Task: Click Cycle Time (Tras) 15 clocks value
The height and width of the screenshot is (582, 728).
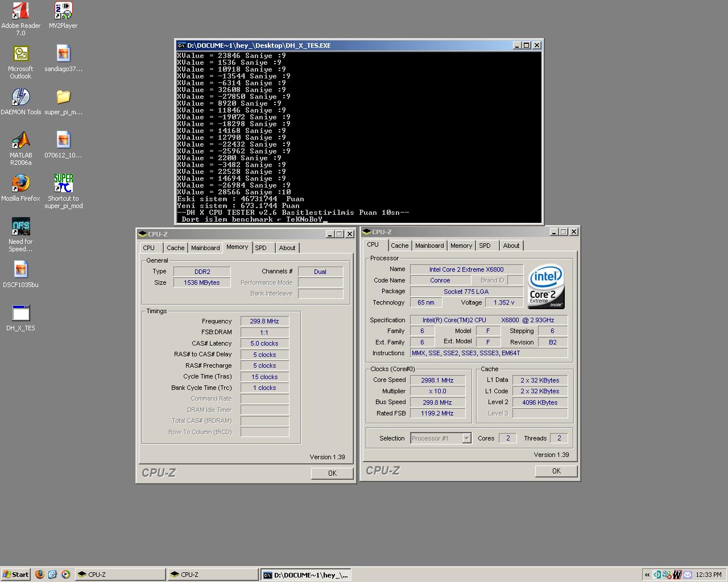Action: (264, 377)
